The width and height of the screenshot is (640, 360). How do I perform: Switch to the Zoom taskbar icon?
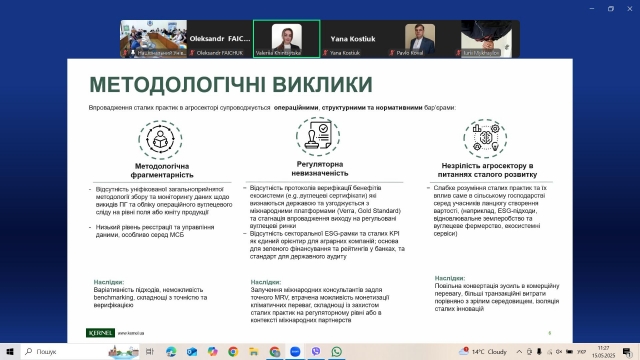tap(295, 351)
